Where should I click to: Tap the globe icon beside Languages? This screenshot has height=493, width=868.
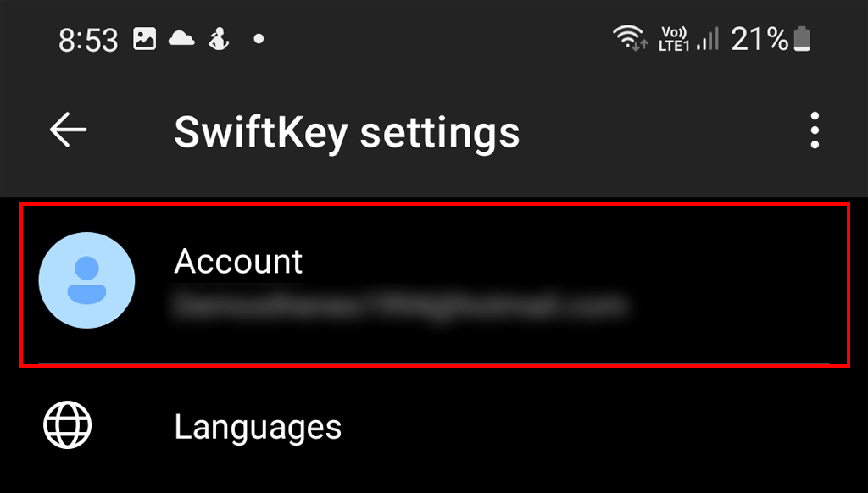click(68, 425)
